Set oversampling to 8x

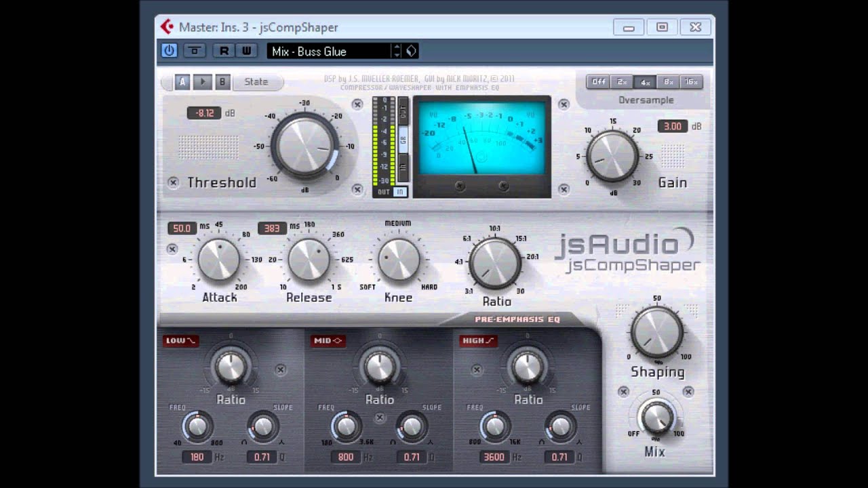pyautogui.click(x=668, y=82)
